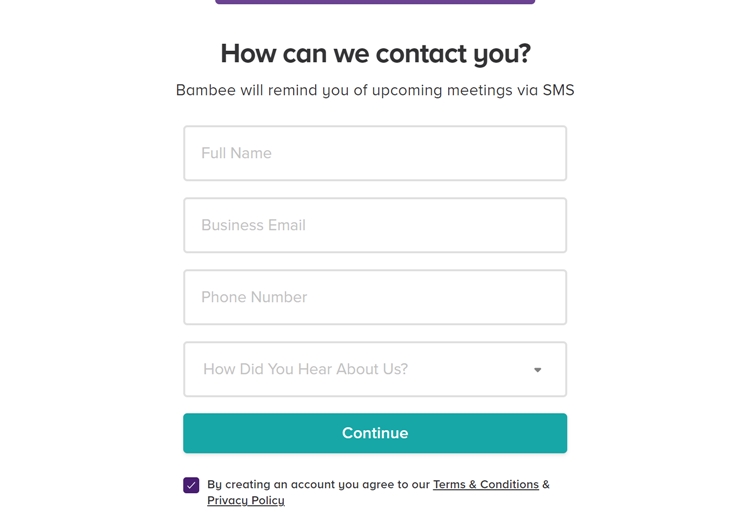Screen dimensions: 750x515
Task: Expand the referral source combo box
Action: [x=375, y=369]
